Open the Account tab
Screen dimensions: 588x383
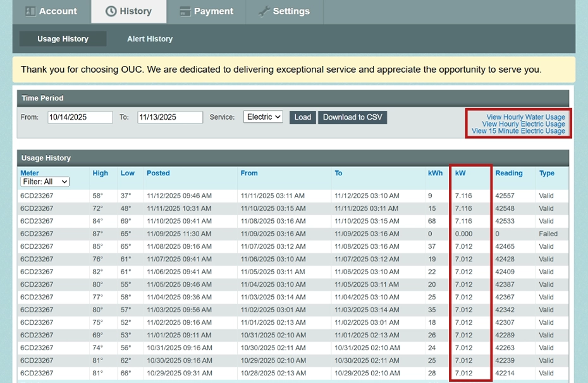coord(51,11)
